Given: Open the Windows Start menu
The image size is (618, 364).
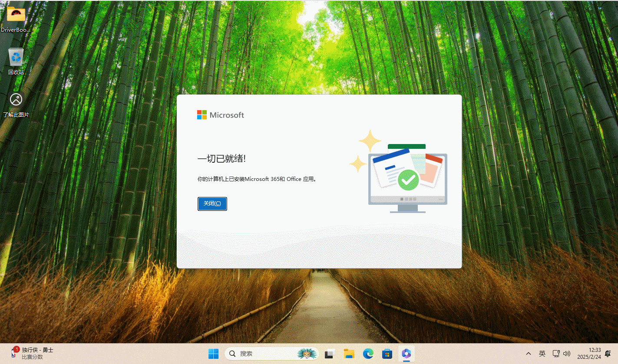Looking at the screenshot, I should (x=213, y=354).
